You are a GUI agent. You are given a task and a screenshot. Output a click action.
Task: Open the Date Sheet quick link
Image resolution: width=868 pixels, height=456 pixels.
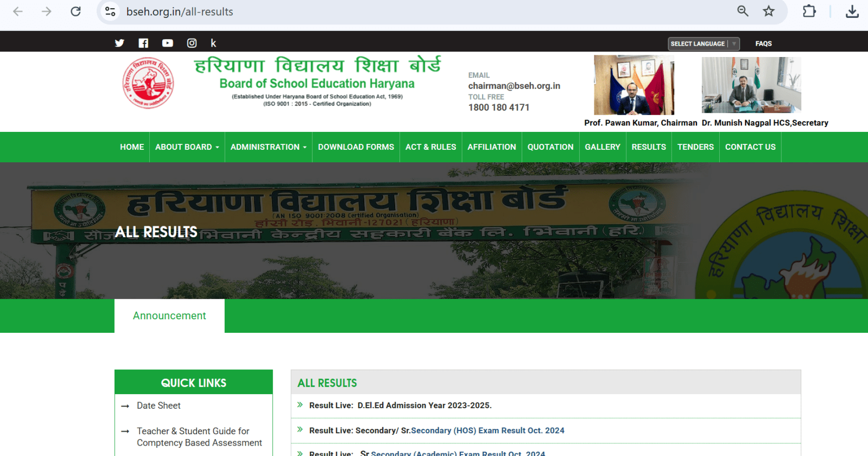click(x=159, y=406)
